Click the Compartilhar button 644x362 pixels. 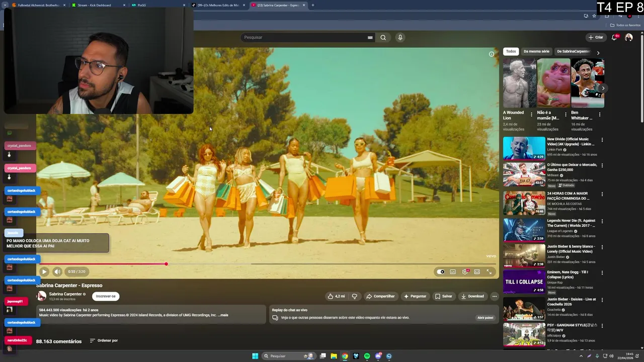(380, 296)
